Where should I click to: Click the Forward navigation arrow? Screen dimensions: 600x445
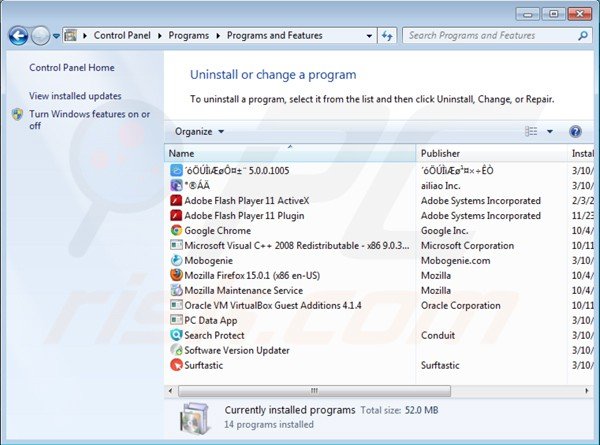(x=40, y=36)
